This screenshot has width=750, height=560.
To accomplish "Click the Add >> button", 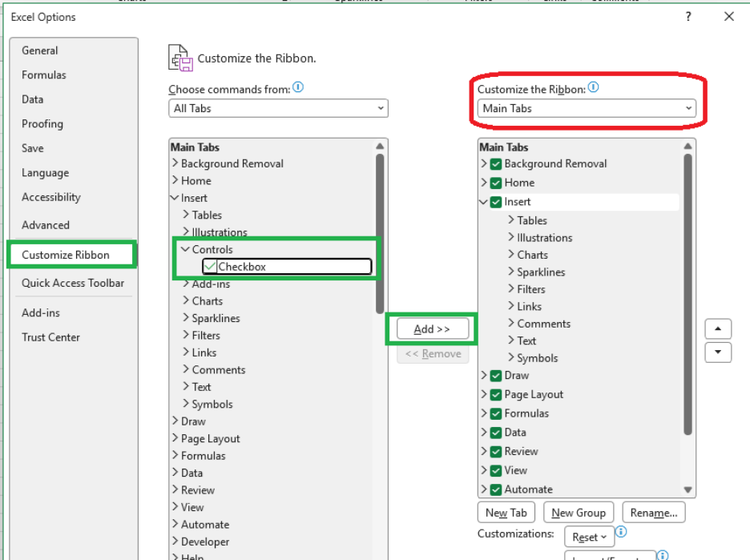I will click(433, 329).
